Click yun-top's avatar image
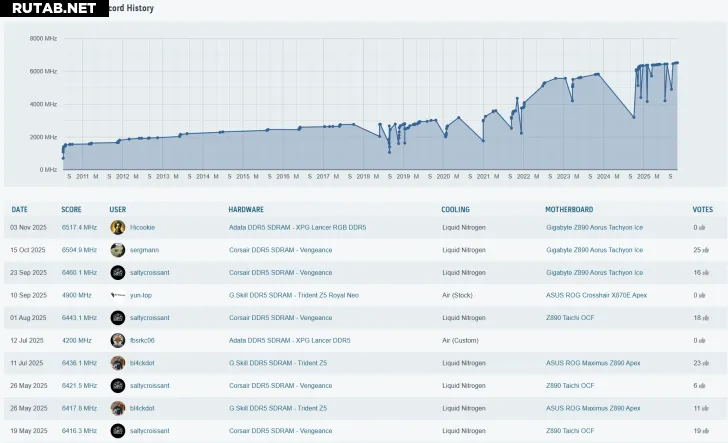The image size is (728, 443). tap(118, 295)
